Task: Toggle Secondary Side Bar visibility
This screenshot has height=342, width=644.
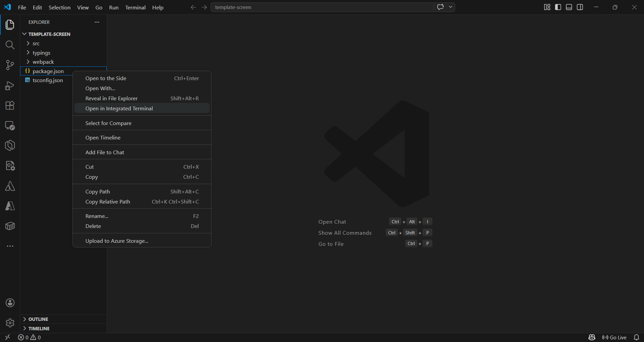Action: click(x=580, y=7)
